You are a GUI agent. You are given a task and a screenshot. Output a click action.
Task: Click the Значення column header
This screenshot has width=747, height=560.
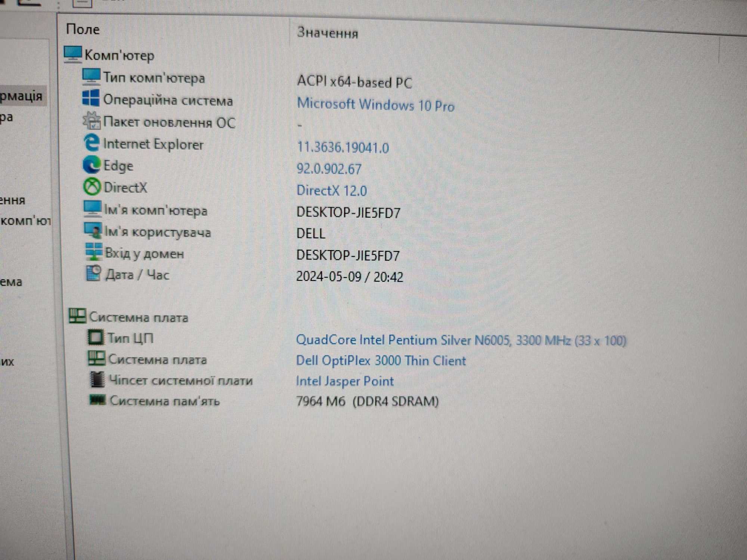[328, 33]
